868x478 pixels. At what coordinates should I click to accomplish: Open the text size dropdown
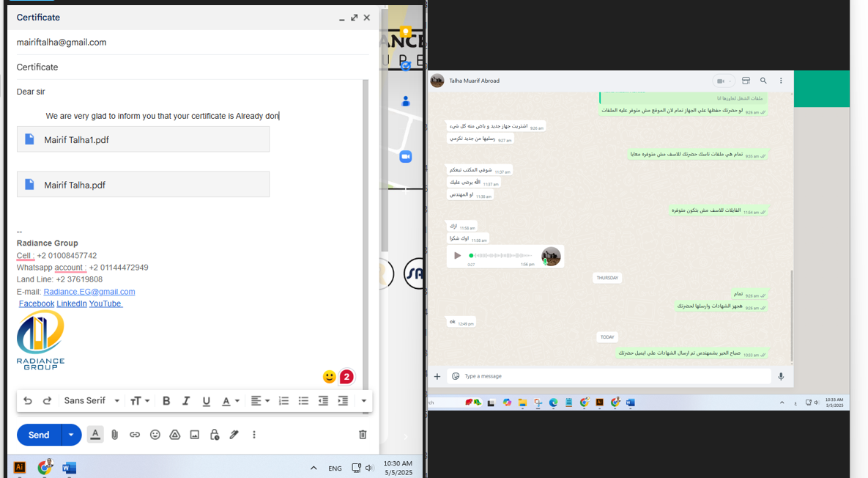[139, 401]
